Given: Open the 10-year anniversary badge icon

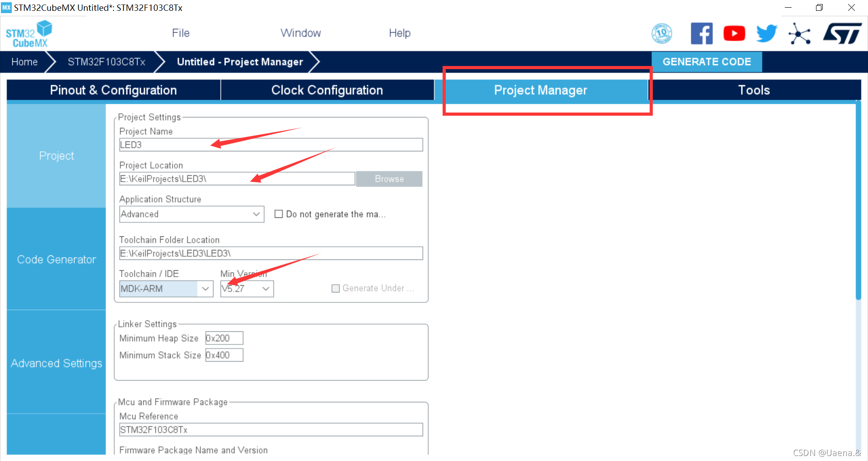Looking at the screenshot, I should [662, 33].
